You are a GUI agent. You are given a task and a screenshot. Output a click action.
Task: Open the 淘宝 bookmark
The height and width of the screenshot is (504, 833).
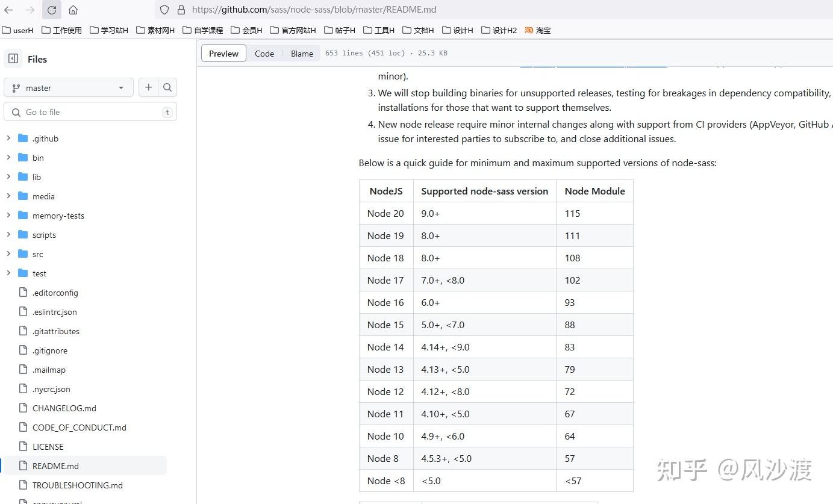coord(538,30)
